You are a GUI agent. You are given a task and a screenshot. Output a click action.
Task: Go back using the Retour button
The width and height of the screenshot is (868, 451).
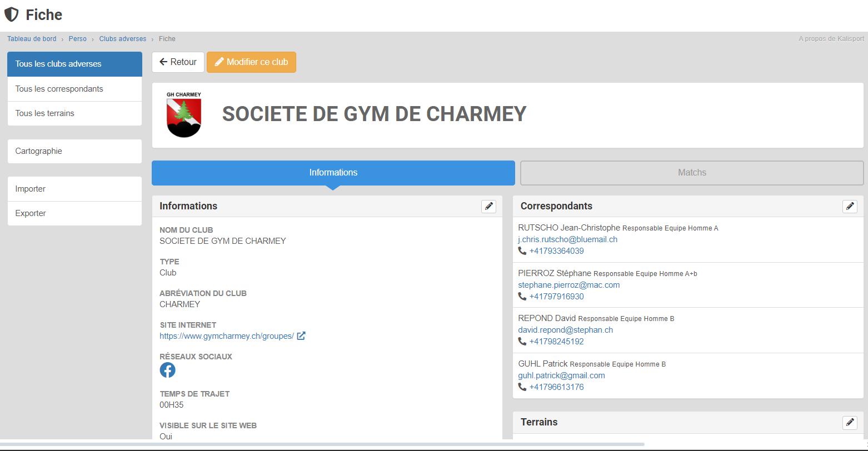tap(178, 62)
